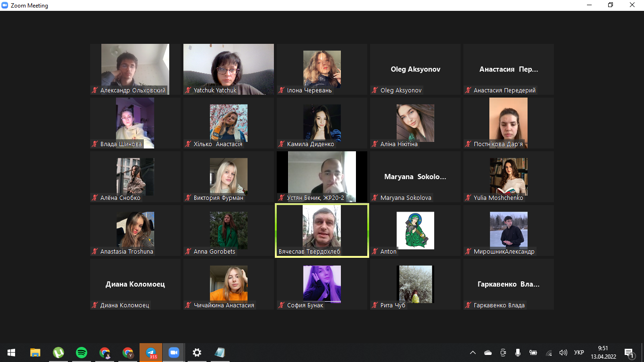Open Telegram with 355 badge
Image resolution: width=644 pixels, height=362 pixels.
pos(151,353)
